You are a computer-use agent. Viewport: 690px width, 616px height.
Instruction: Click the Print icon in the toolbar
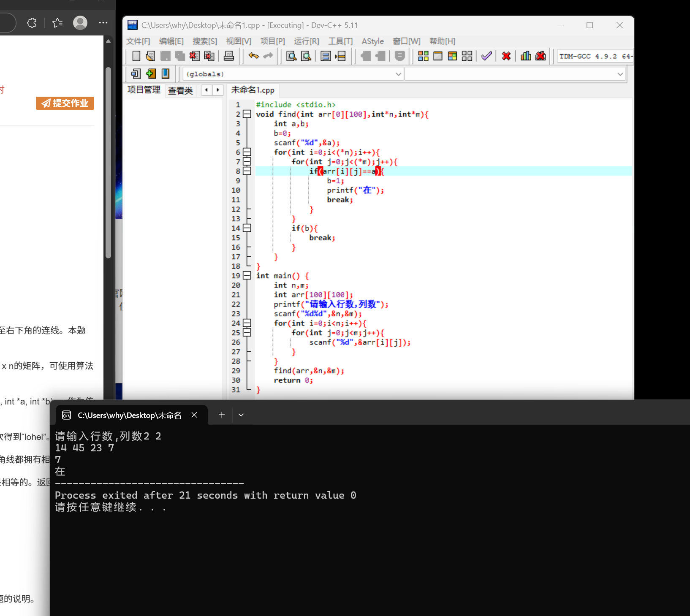(x=229, y=56)
